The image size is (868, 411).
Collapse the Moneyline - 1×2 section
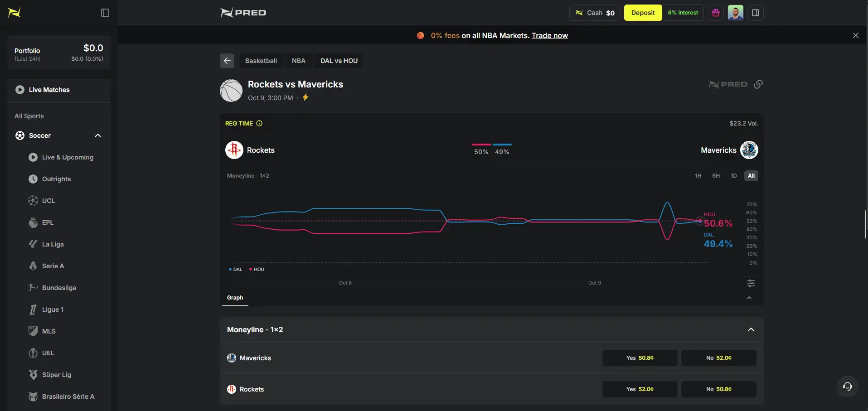point(751,329)
